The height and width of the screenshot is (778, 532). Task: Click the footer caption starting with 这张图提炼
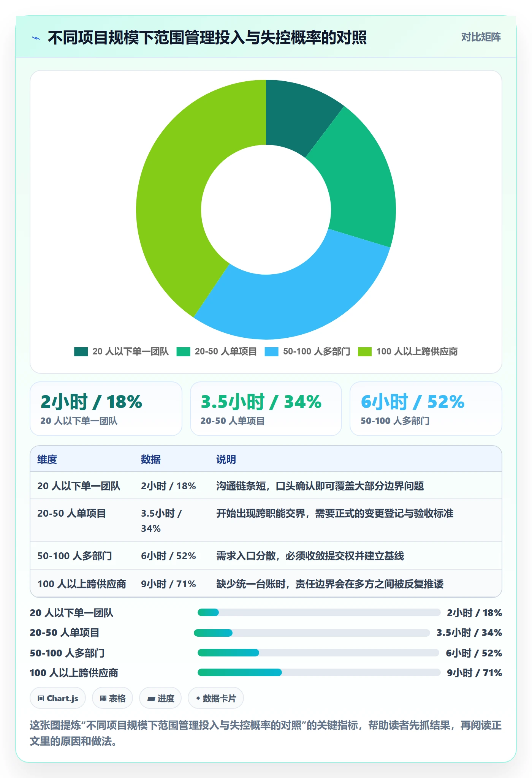(266, 733)
